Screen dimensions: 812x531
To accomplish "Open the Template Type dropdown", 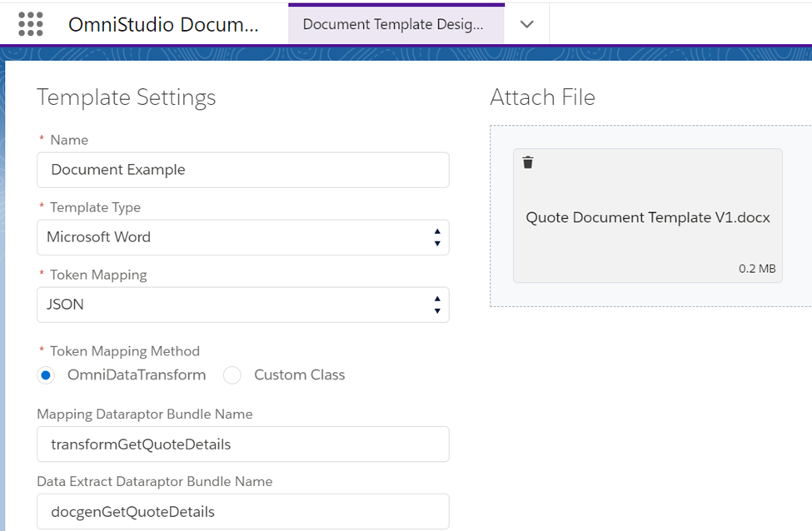I will (x=242, y=237).
